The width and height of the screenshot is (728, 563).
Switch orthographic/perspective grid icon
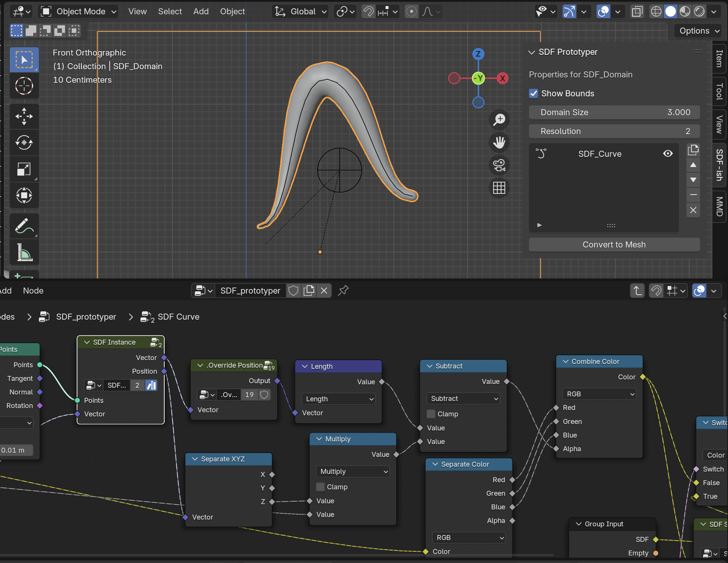coord(499,188)
